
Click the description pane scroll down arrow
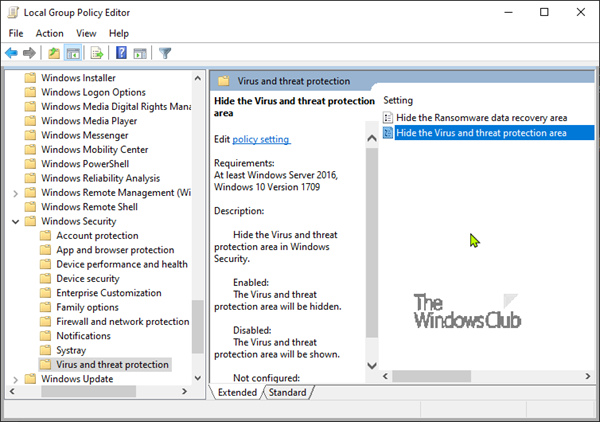[372, 365]
